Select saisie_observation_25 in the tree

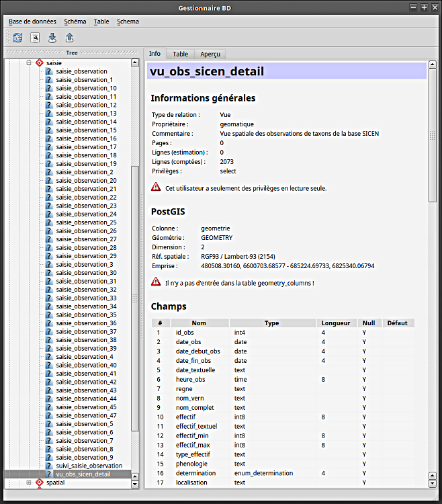[x=86, y=222]
